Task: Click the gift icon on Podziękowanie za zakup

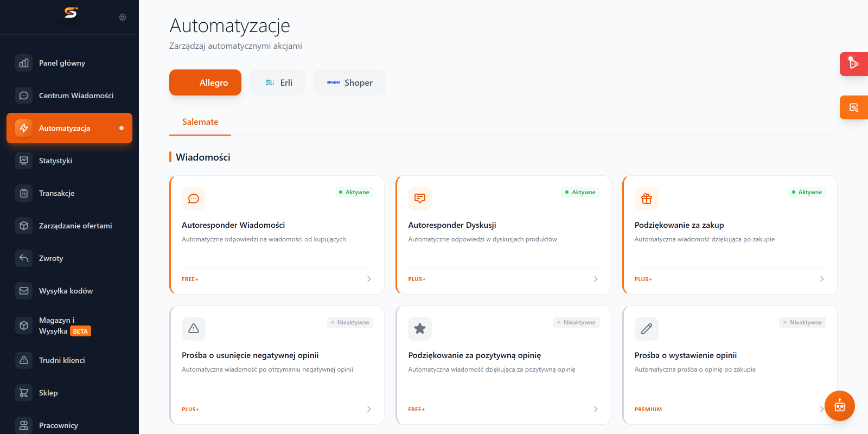Action: 647,199
